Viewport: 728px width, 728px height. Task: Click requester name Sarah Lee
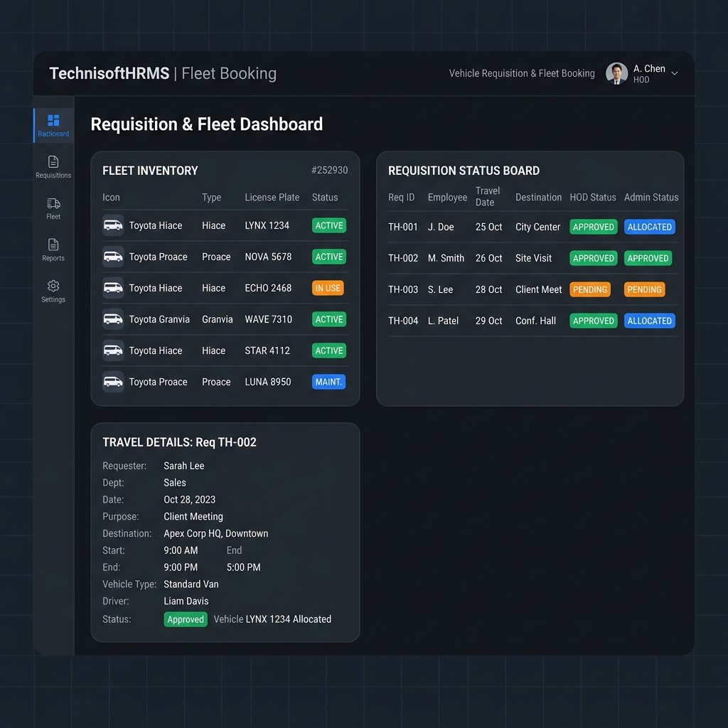pos(184,466)
